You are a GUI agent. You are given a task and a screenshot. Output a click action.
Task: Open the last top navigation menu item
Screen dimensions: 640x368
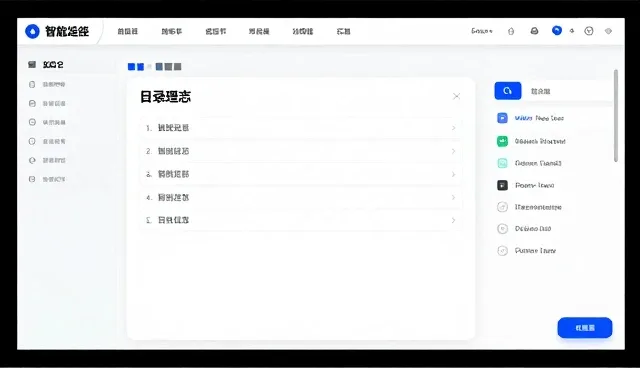click(344, 31)
